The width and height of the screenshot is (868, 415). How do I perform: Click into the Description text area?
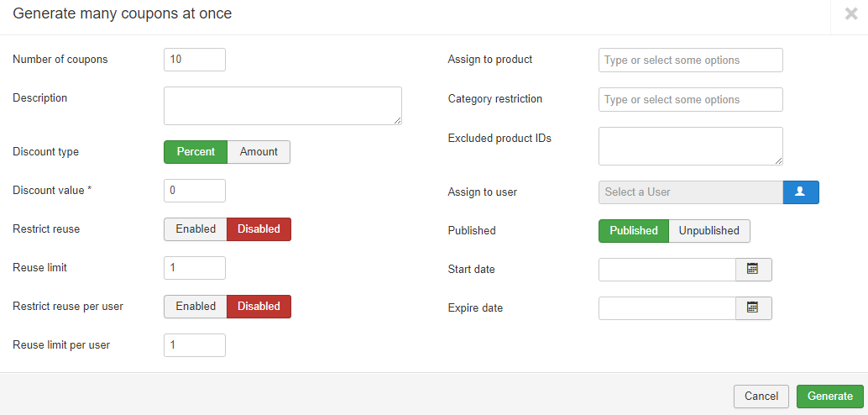[282, 106]
